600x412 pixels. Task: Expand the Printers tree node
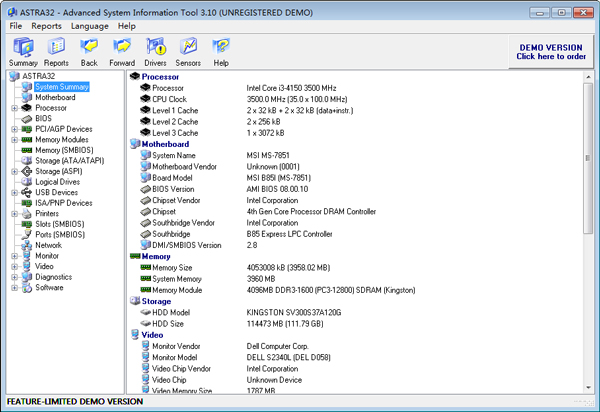point(15,214)
